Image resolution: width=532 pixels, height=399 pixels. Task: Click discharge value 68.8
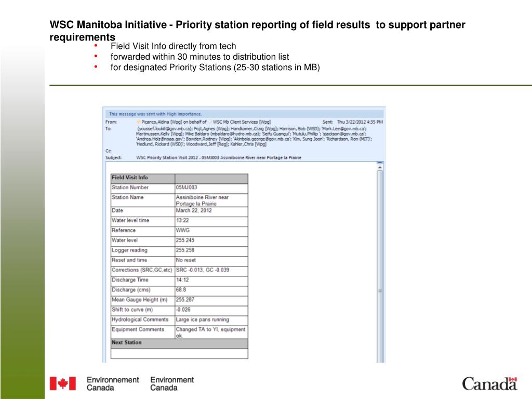211,290
